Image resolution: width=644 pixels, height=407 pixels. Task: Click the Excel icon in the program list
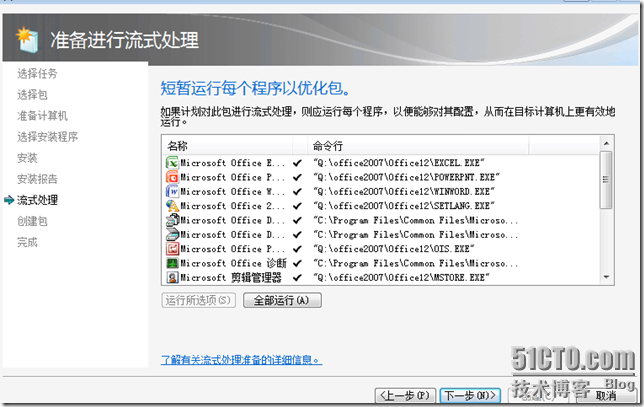coord(172,163)
